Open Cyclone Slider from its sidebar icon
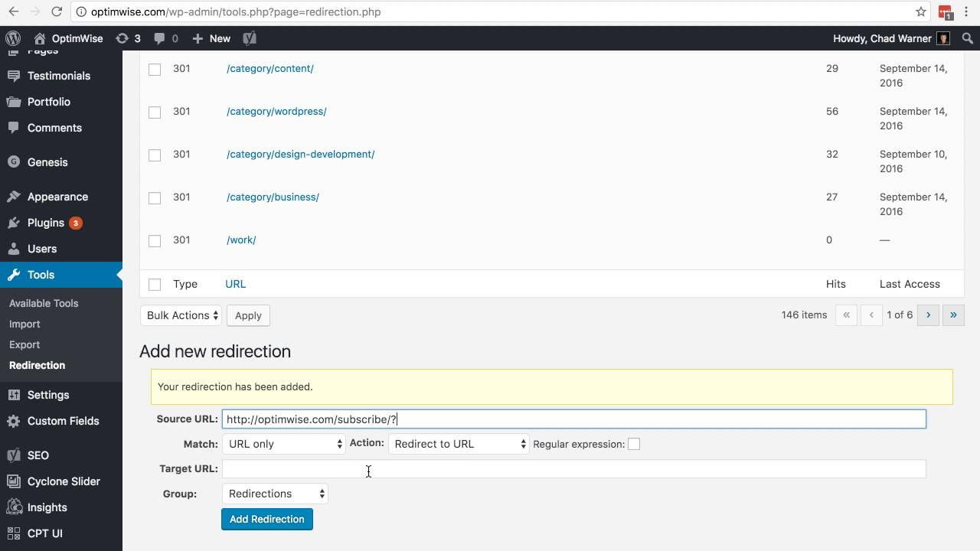This screenshot has width=980, height=551. tap(13, 481)
